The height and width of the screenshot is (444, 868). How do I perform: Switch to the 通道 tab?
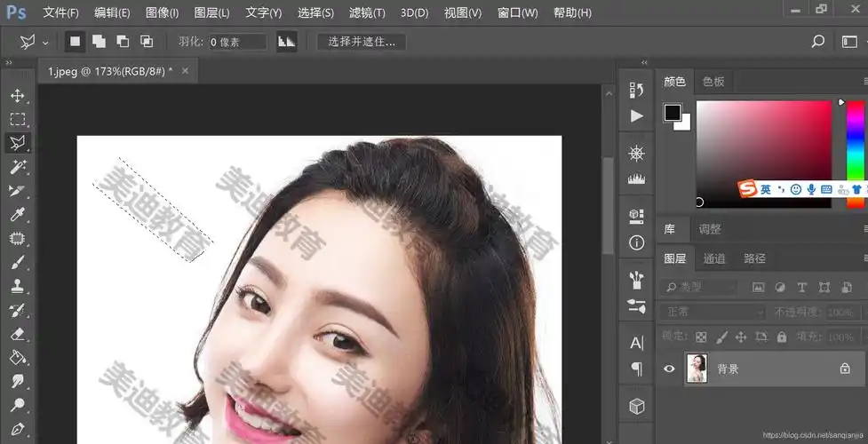click(714, 258)
